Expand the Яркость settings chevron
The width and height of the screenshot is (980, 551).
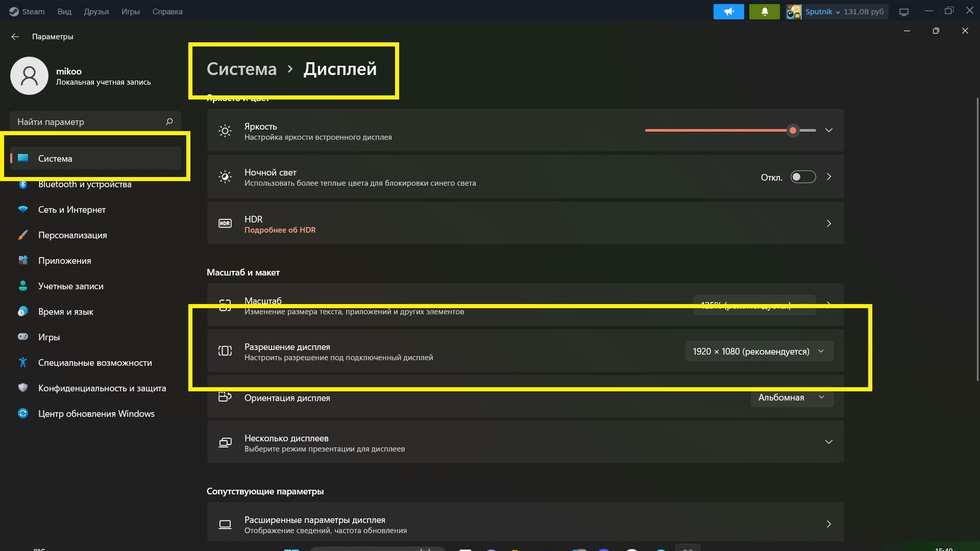pos(829,130)
